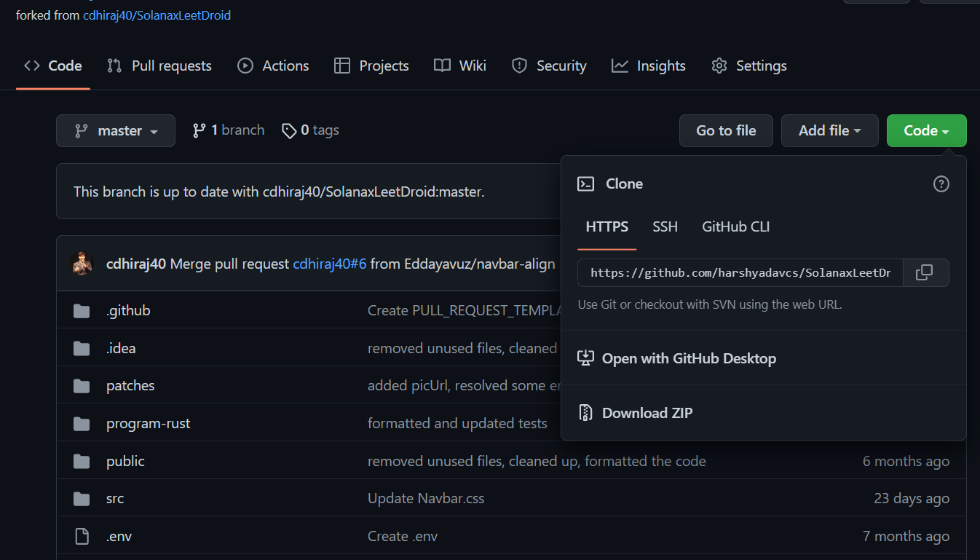Open the .github folder
The width and height of the screenshot is (980, 560).
coord(128,310)
